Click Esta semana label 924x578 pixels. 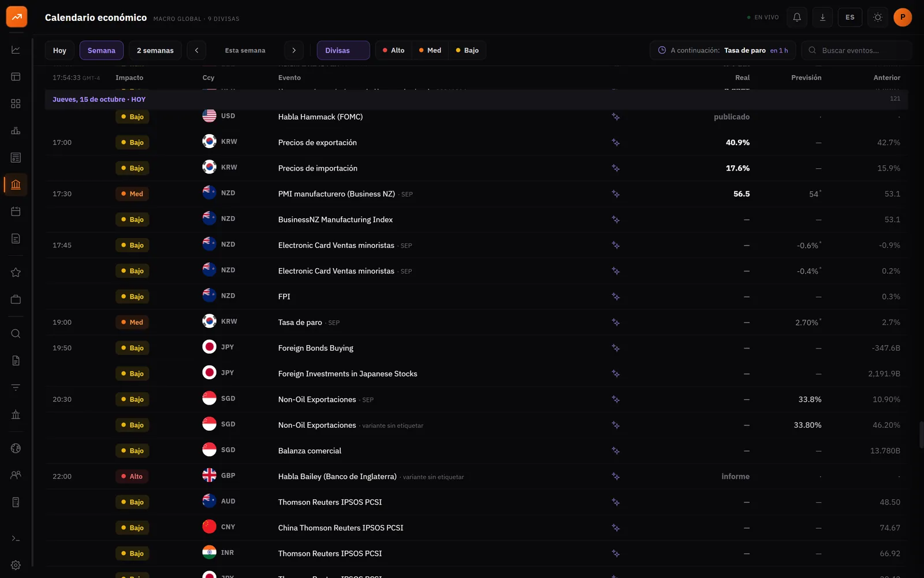[x=245, y=50]
